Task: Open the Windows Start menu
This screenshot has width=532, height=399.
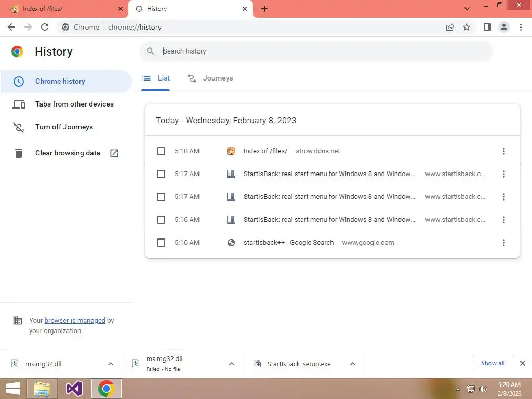Action: [13, 389]
